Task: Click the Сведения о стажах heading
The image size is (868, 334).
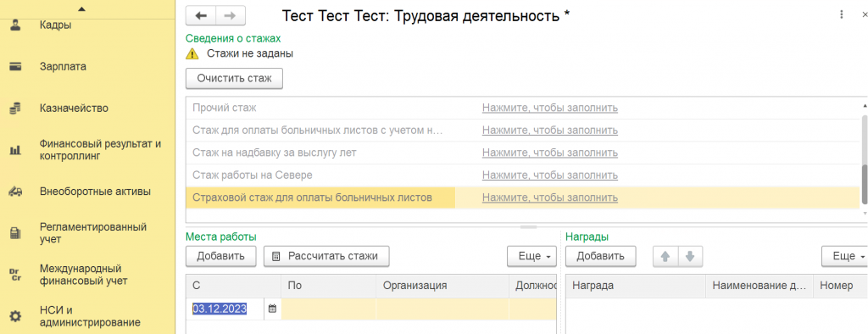Action: [x=233, y=38]
